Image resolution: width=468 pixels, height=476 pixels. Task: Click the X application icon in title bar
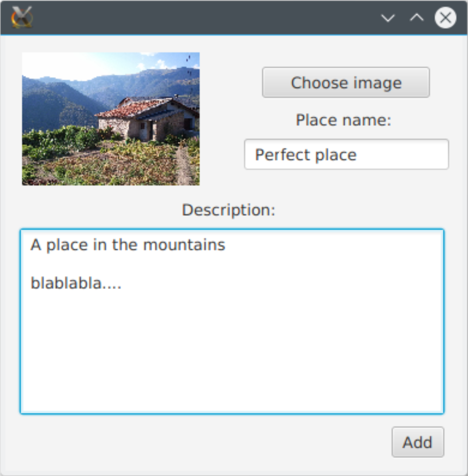coord(22,17)
